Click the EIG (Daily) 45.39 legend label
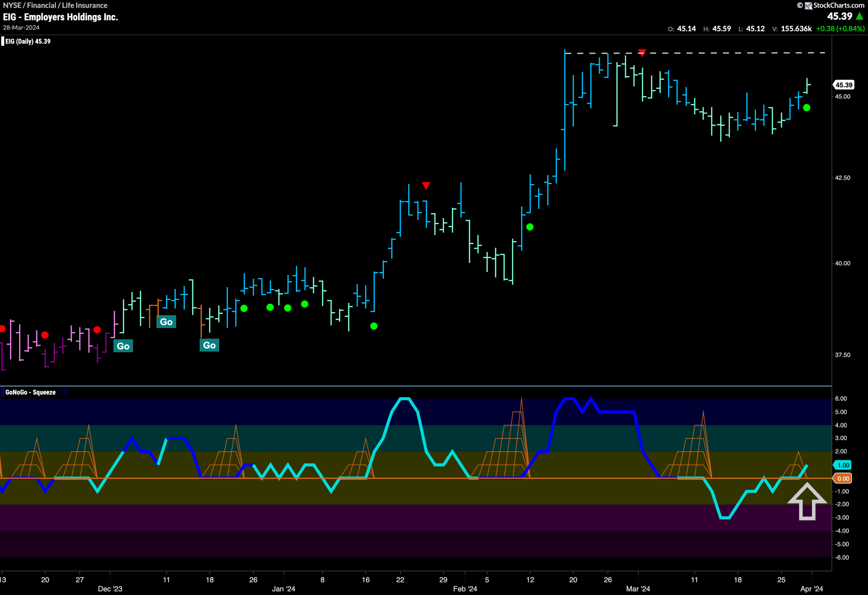The height and width of the screenshot is (595, 868). (28, 41)
